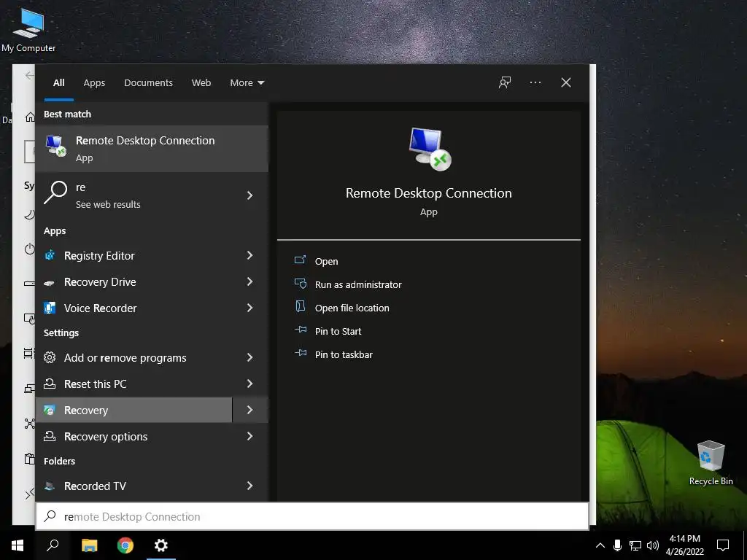This screenshot has height=560, width=747.
Task: Click the Reset this PC icon
Action: [x=50, y=384]
